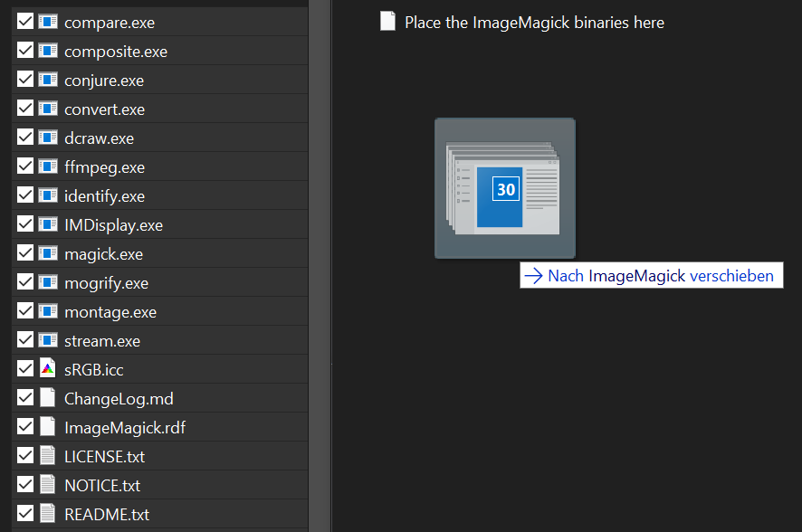Click the conjure.exe file icon

click(x=48, y=80)
